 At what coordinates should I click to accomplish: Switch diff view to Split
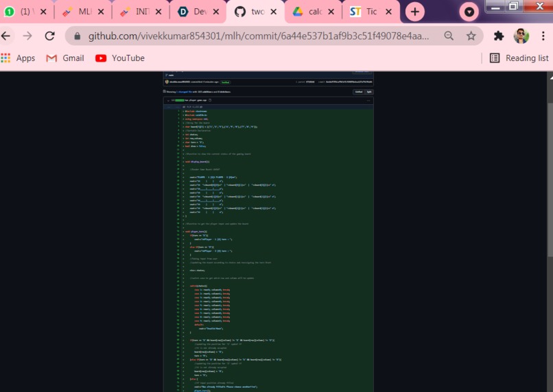(x=369, y=92)
